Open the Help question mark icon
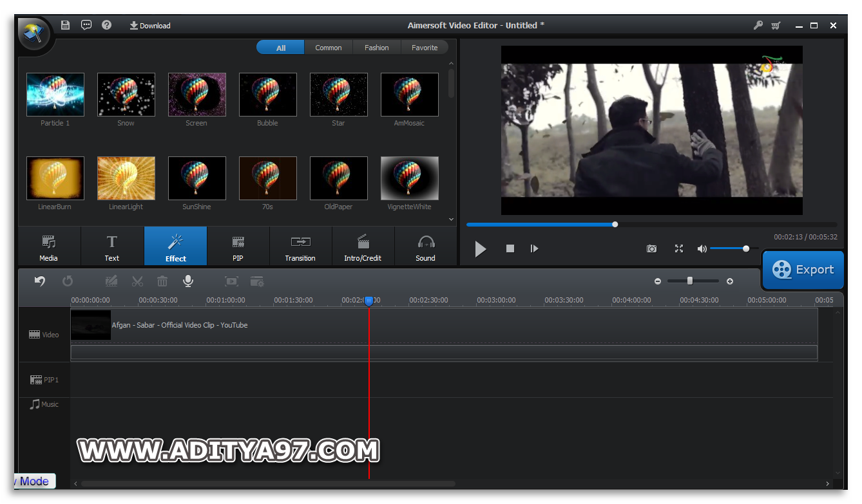 click(107, 25)
